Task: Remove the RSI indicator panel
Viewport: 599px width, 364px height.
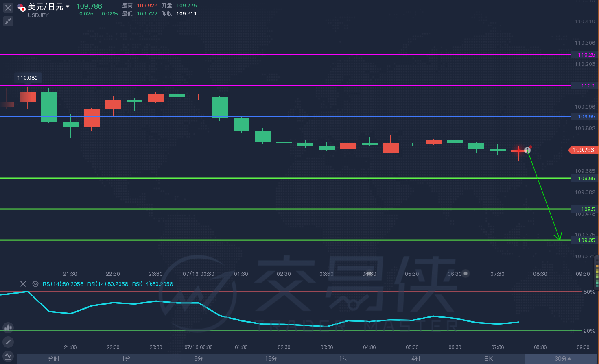Action: [x=23, y=284]
